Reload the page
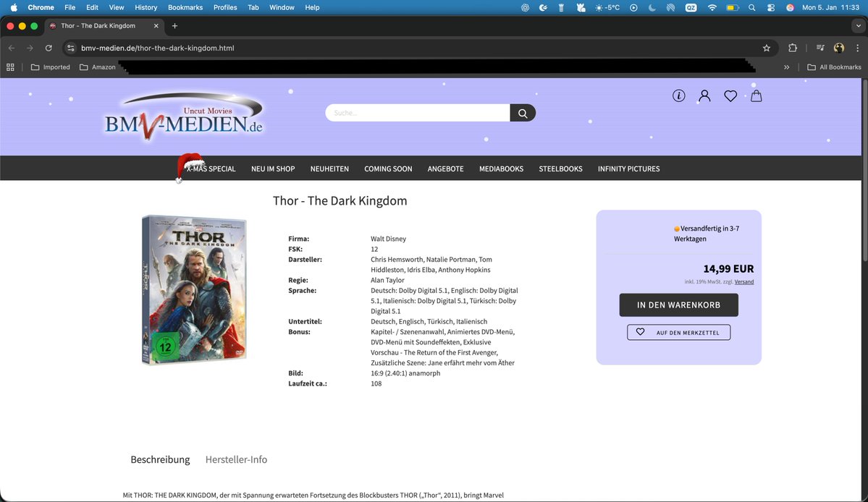The width and height of the screenshot is (868, 502). pyautogui.click(x=49, y=48)
